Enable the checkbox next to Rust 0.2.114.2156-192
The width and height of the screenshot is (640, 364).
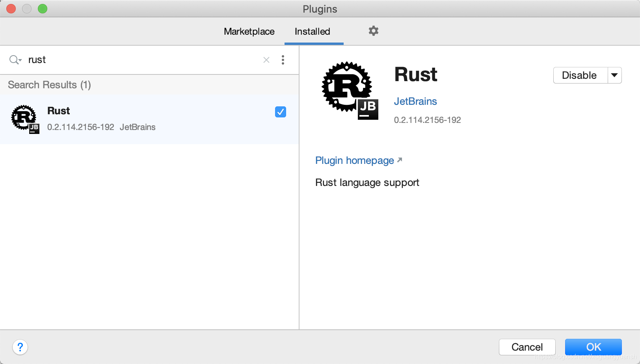tap(280, 112)
